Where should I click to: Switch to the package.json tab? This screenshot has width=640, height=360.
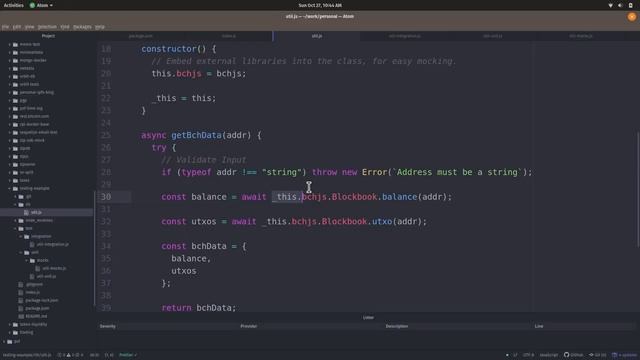point(141,36)
